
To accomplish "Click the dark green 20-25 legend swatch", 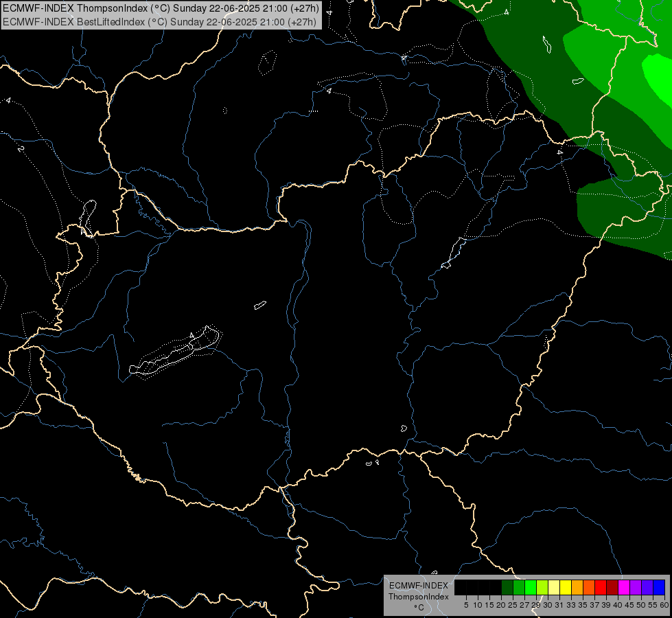I will (507, 587).
